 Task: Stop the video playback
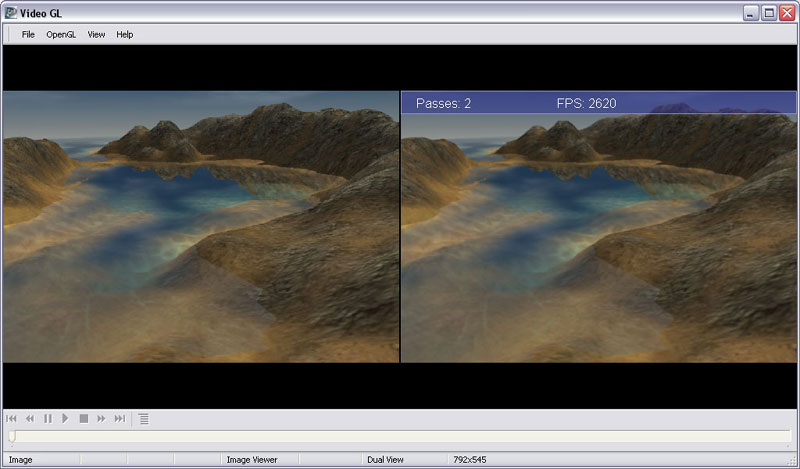(84, 418)
